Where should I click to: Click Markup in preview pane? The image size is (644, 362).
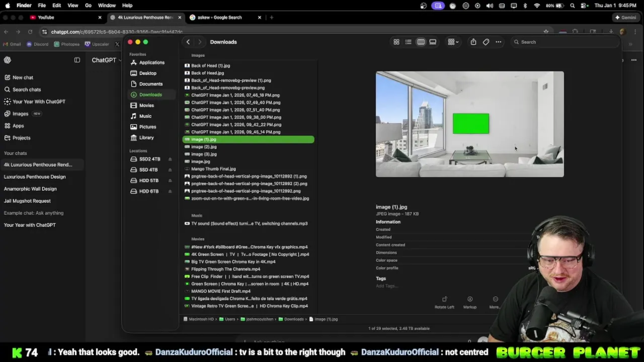point(470,303)
